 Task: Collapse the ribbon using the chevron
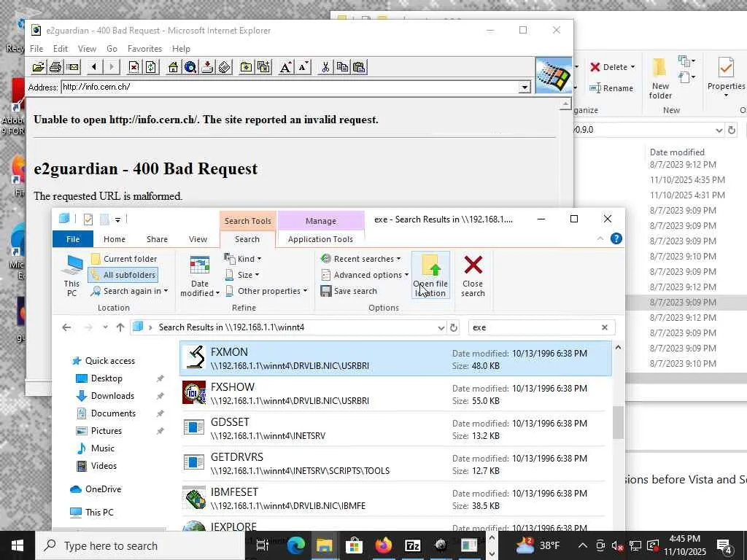pyautogui.click(x=600, y=238)
